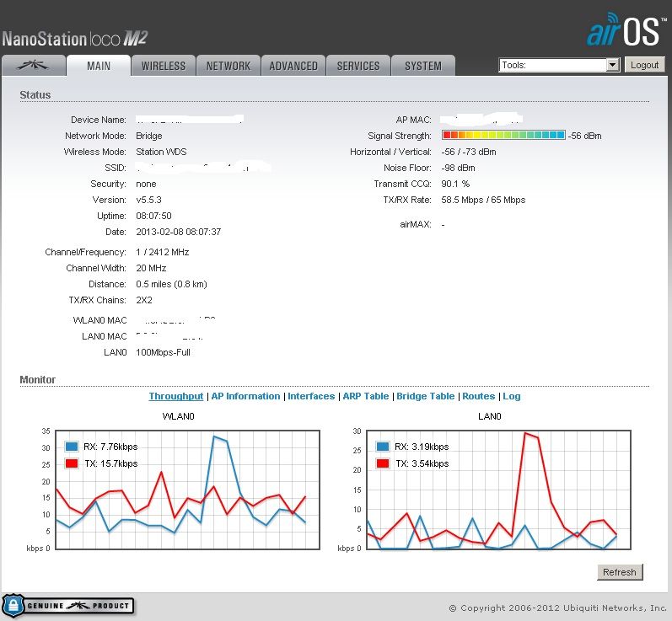
Task: Click the NanoStation loco M2 logo
Action: [x=76, y=38]
